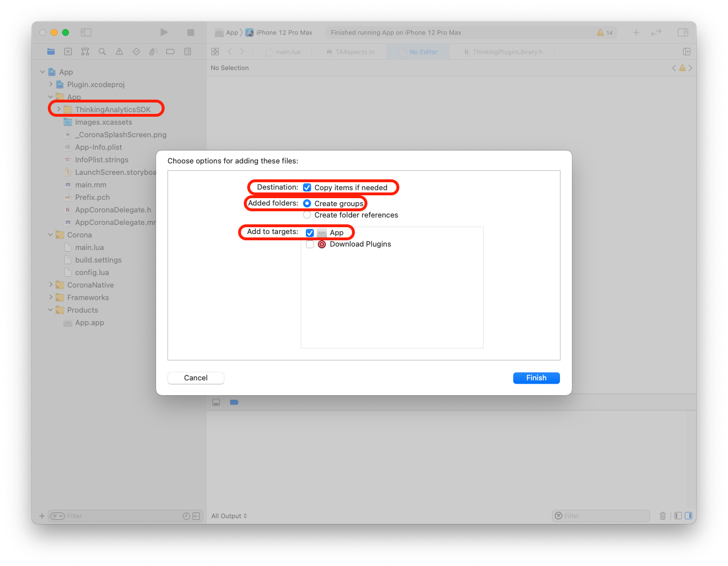
Task: Toggle the right inspector panel
Action: click(x=682, y=32)
